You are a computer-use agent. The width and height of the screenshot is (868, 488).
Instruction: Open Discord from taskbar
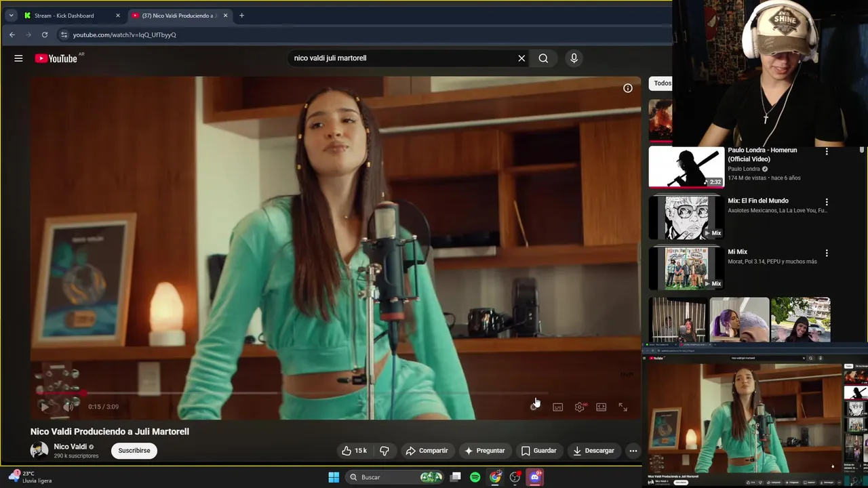point(535,477)
